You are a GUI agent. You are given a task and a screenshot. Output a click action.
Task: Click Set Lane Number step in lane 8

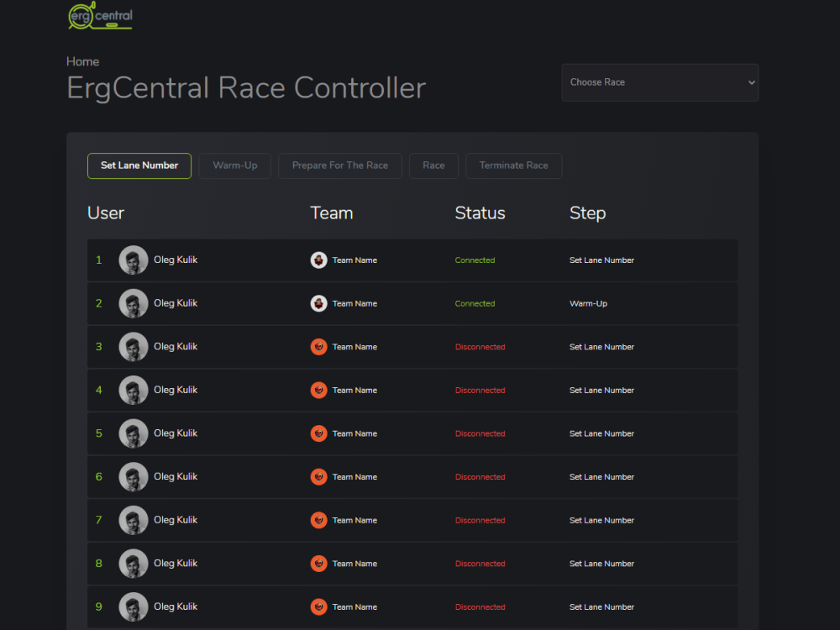pos(601,564)
